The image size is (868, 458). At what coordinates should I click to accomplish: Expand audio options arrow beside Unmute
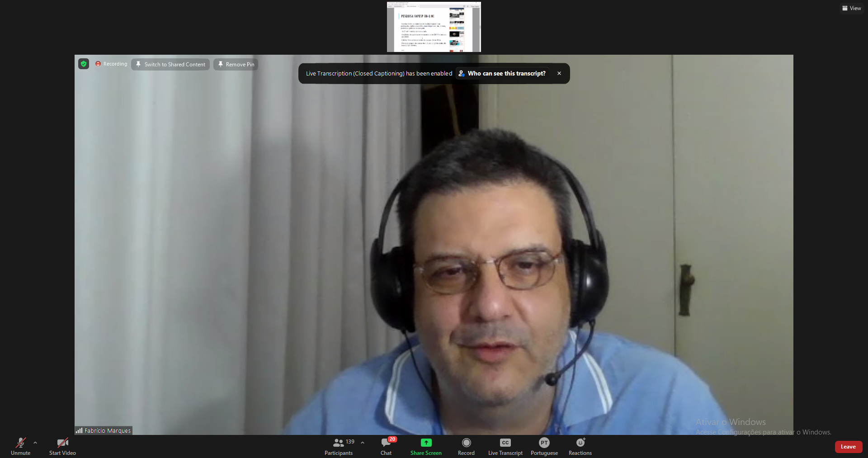(35, 443)
